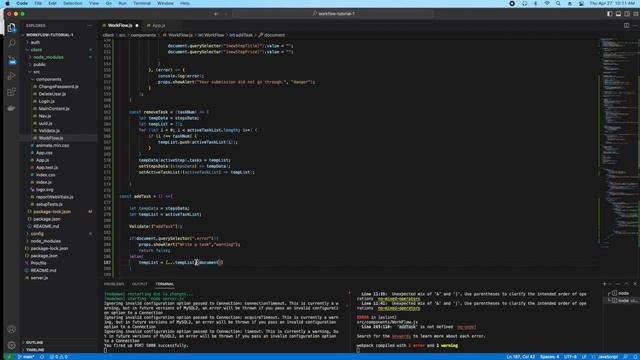Toggle bottom panel layout icon
The height and width of the screenshot is (360, 640).
618,14
